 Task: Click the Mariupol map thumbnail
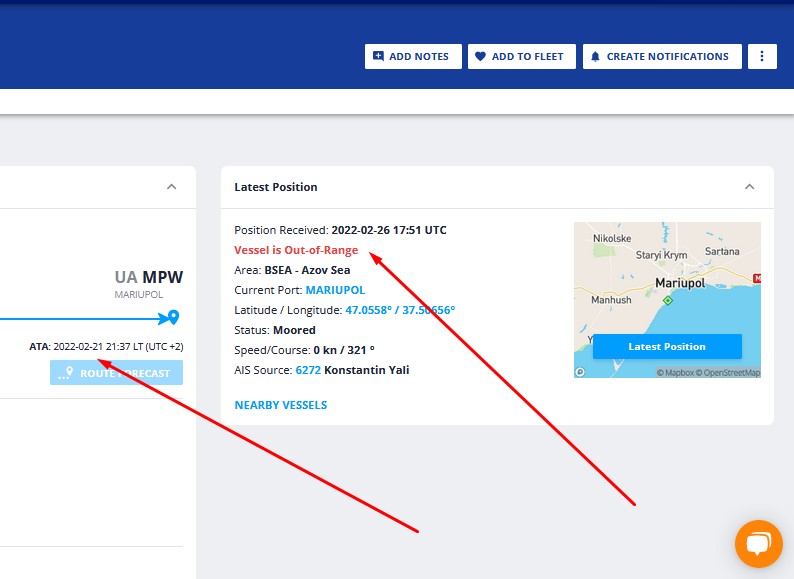667,300
